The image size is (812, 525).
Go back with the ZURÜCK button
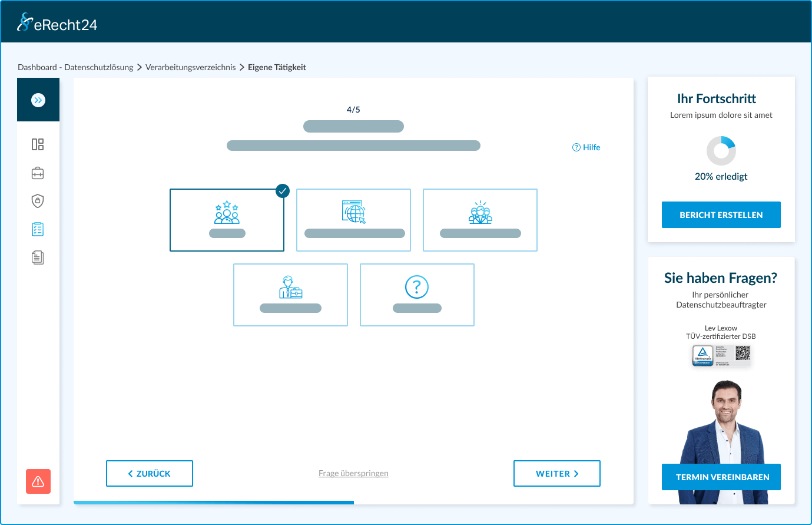pos(150,474)
